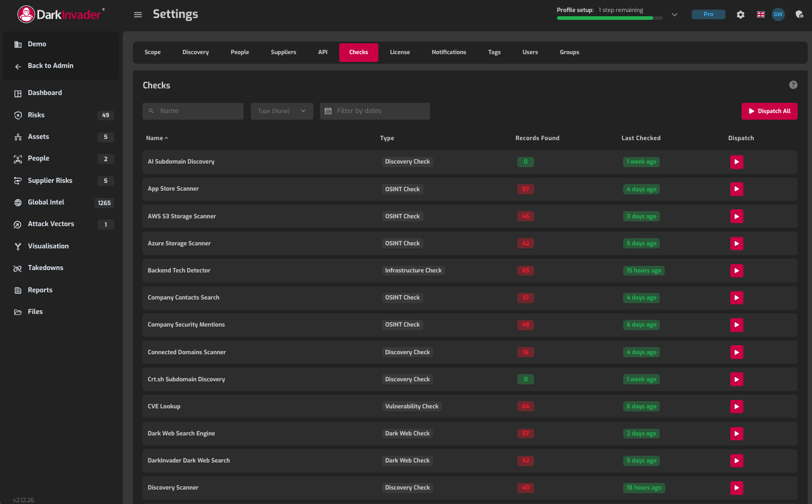This screenshot has height=504, width=812.
Task: Expand the profile setup chevron
Action: [674, 14]
